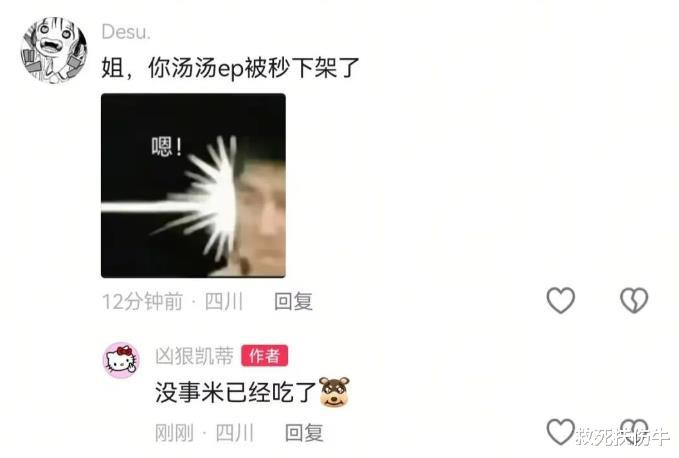This screenshot has height=458, width=679.
Task: Like Desu.'s comment with heart icon
Action: pos(560,300)
